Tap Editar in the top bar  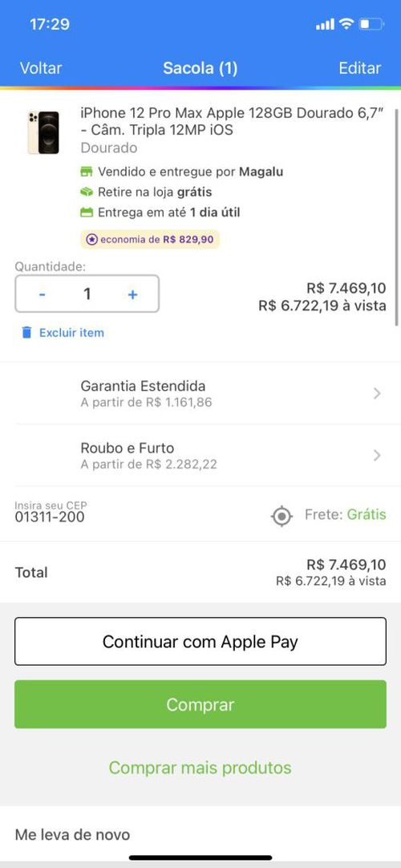click(x=360, y=68)
